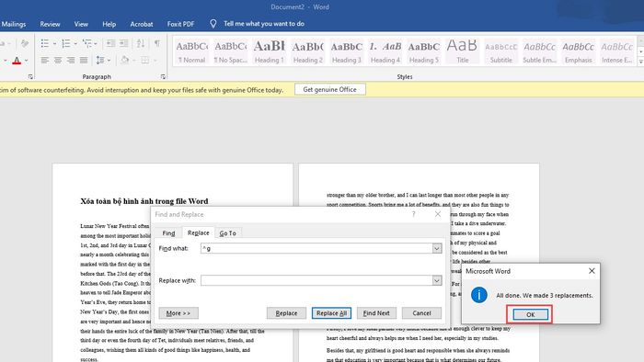Open Borders dropdown arrow
This screenshot has height=362, width=644.
click(x=155, y=61)
